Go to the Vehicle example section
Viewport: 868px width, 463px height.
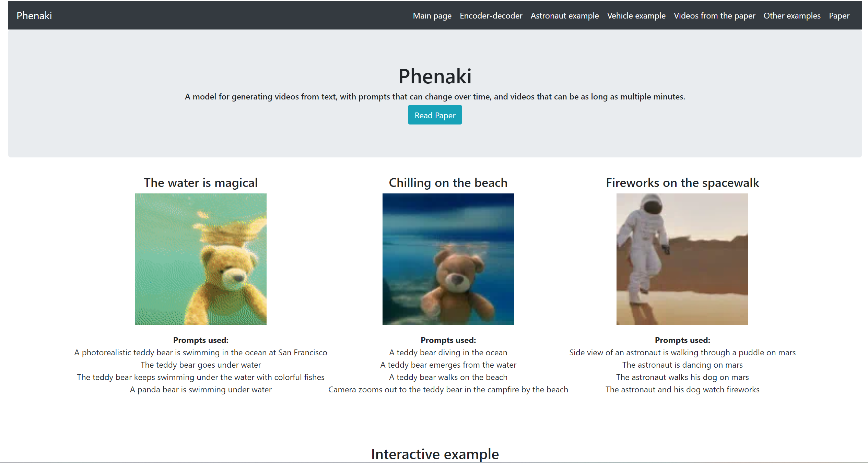coord(636,15)
